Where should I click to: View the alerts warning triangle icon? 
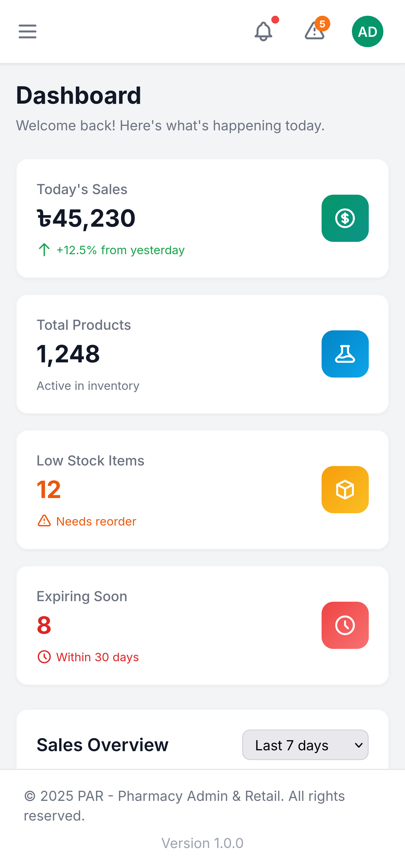314,31
